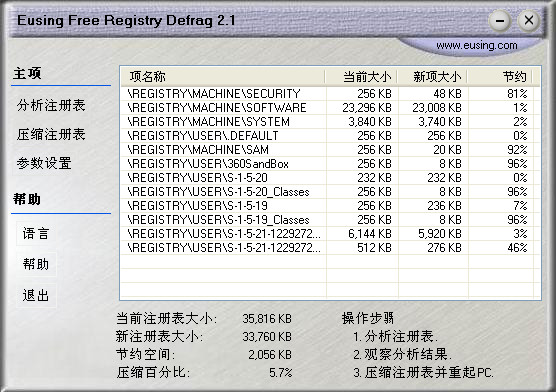The height and width of the screenshot is (392, 556).
Task: Click the 35,816 KB current registry size value
Action: [x=267, y=319]
